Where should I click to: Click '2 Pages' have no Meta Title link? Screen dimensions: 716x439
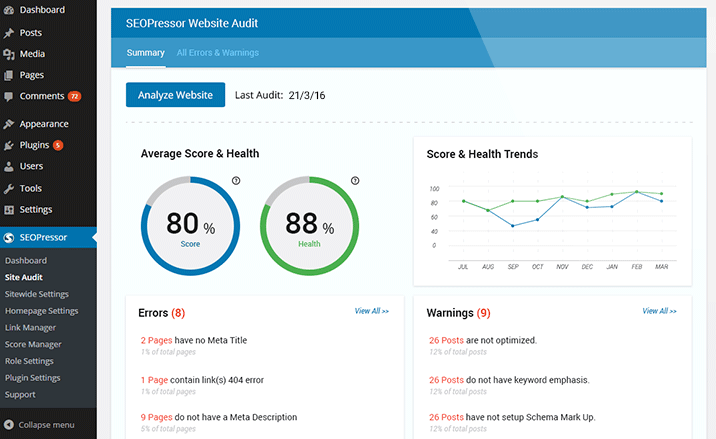[156, 340]
